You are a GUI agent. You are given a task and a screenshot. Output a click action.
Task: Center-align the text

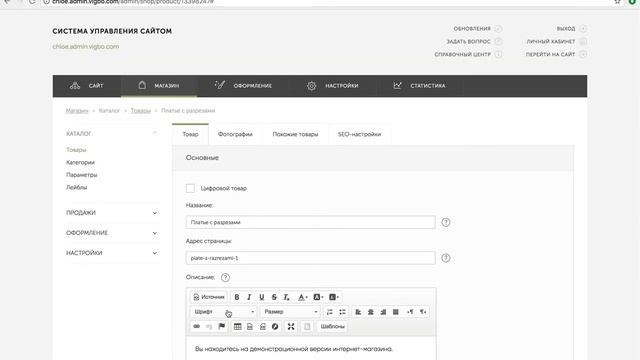371,312
